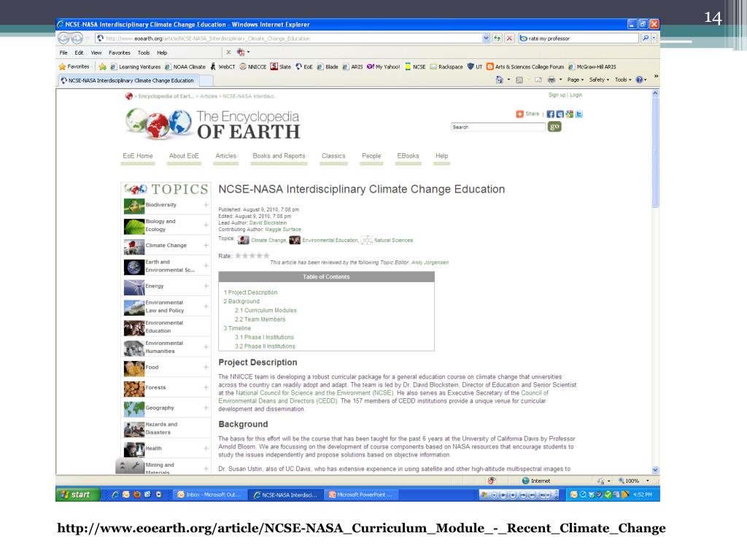Viewport: 747px width, 560px height.
Task: Click the IE stop loading X button
Action: (509, 38)
